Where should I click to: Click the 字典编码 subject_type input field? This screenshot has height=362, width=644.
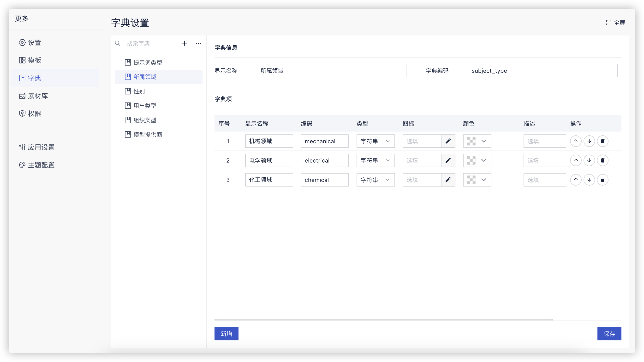pos(542,71)
